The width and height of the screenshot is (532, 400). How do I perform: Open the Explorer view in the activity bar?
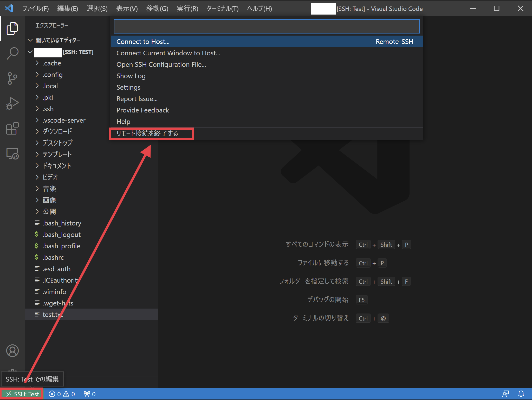pyautogui.click(x=12, y=29)
